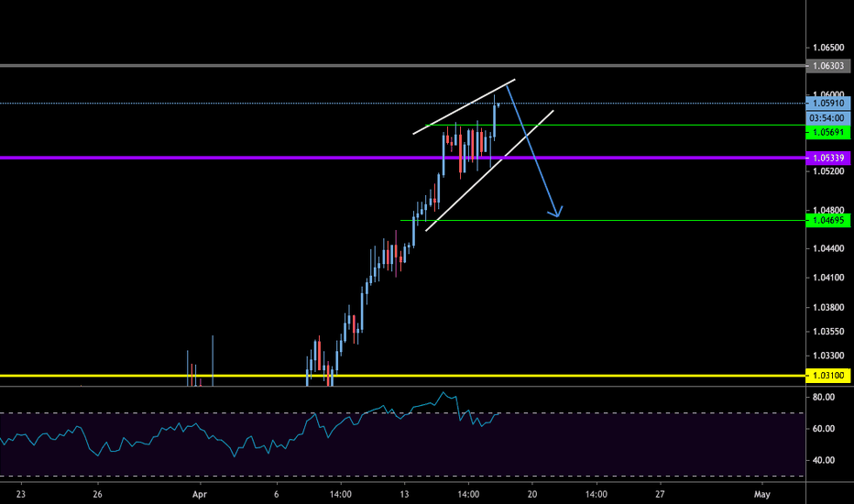Select the gray horizontal line at 1.06303
Viewport: 854px width, 504px height.
(x=403, y=66)
